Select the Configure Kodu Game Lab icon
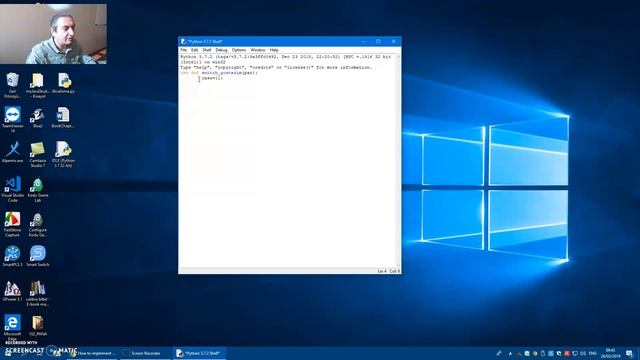The width and height of the screenshot is (640, 360). (x=38, y=224)
